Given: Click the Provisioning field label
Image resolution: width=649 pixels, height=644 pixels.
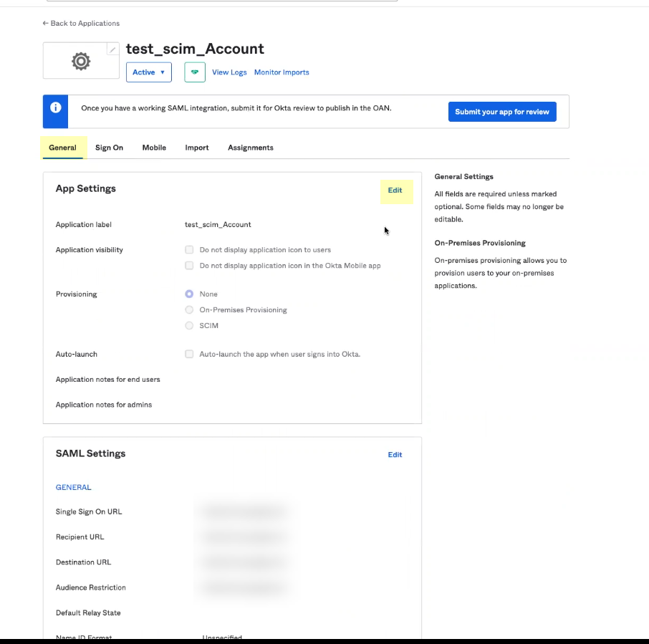Looking at the screenshot, I should [76, 294].
